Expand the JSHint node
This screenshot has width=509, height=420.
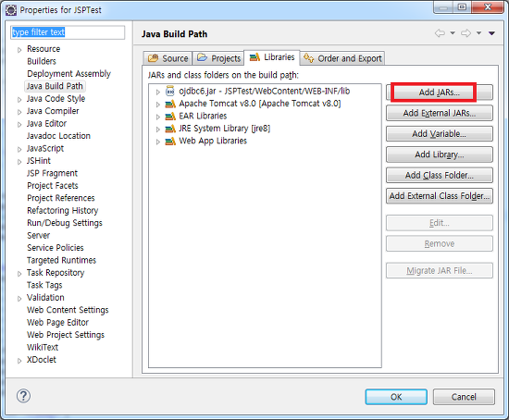(19, 162)
